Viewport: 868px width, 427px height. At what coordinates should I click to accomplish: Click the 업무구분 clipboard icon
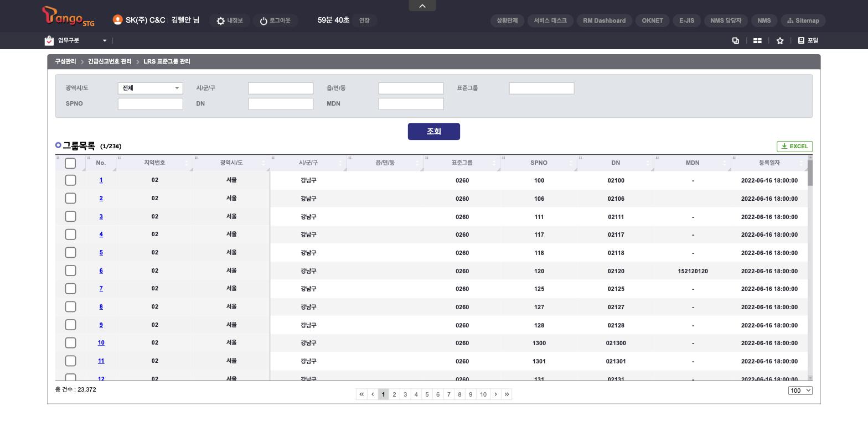tap(49, 40)
